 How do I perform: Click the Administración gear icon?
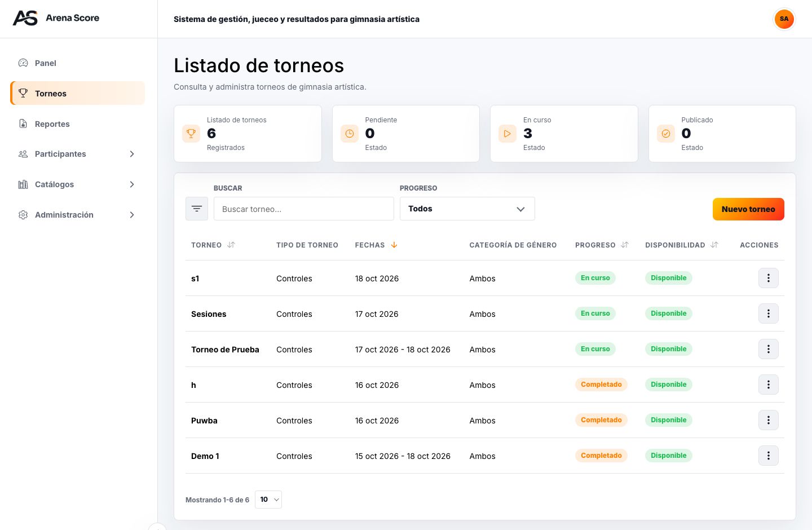click(x=23, y=215)
